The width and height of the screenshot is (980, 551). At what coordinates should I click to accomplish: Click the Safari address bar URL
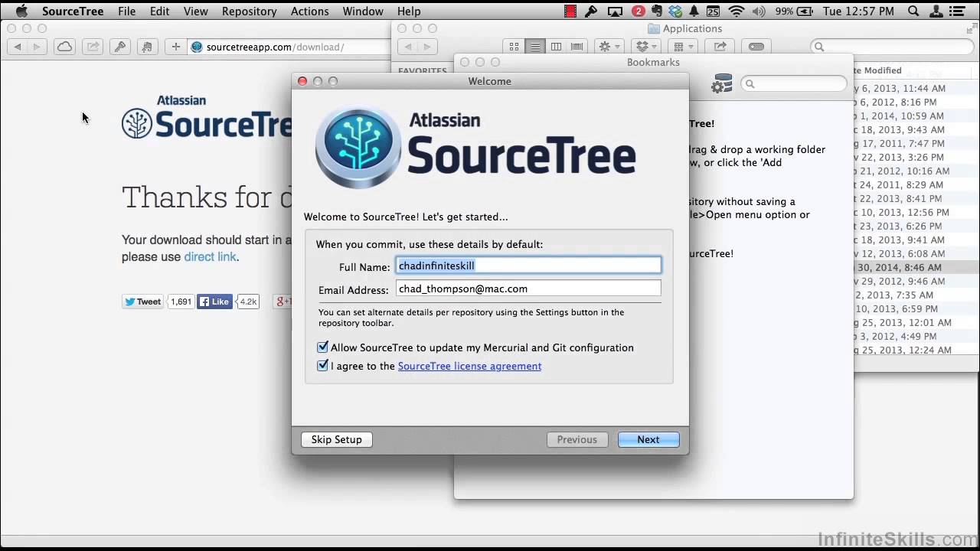point(275,47)
